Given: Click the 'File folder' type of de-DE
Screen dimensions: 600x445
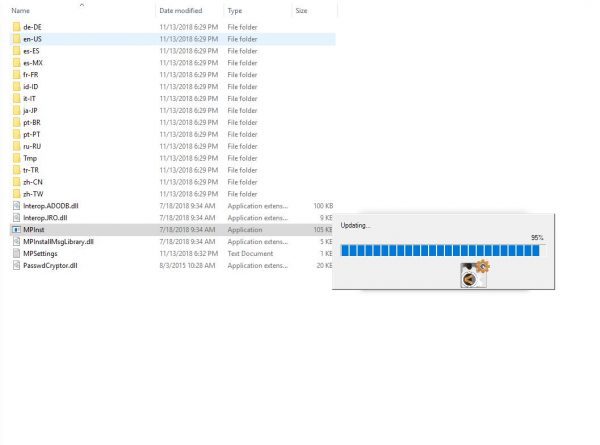Looking at the screenshot, I should (242, 27).
